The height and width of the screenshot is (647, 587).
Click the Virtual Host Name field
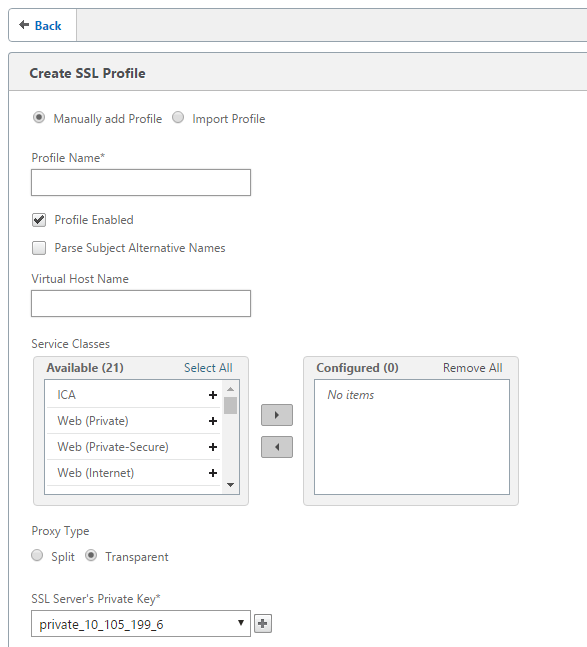tap(141, 303)
